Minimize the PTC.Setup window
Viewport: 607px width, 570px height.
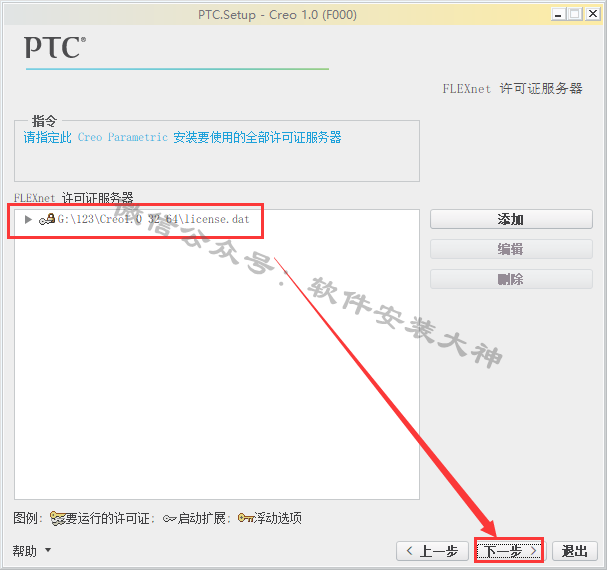[558, 15]
